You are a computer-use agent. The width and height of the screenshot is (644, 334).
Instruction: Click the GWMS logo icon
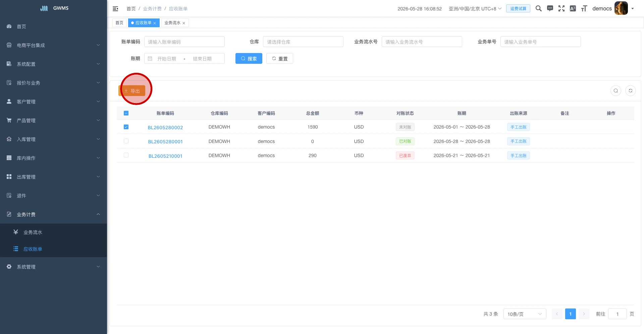[x=44, y=8]
